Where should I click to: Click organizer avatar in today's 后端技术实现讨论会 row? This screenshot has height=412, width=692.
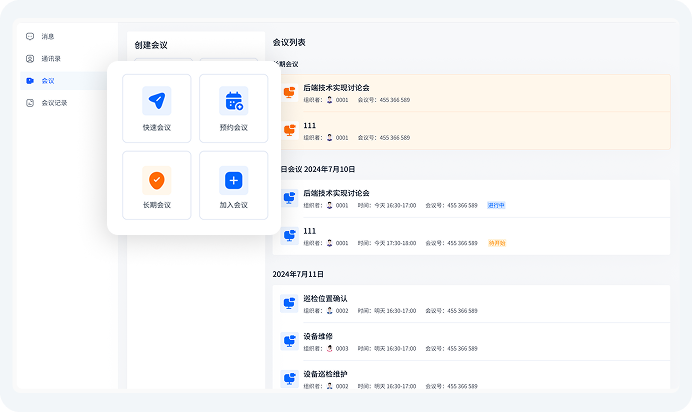(329, 206)
